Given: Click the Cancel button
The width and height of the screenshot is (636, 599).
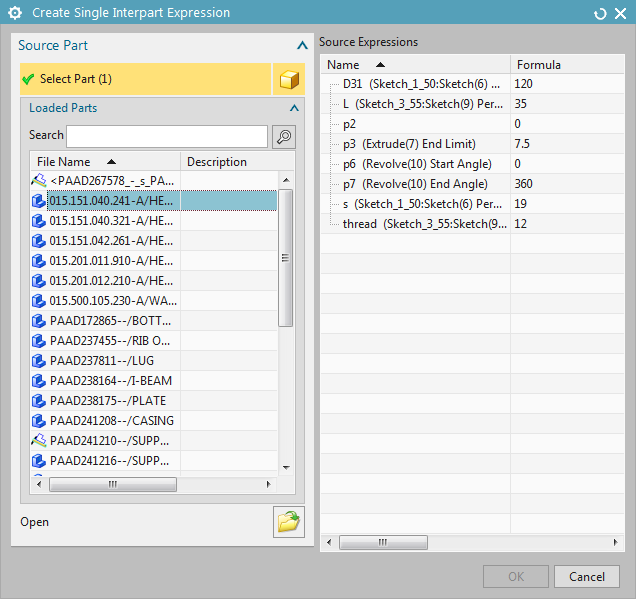Looking at the screenshot, I should pyautogui.click(x=587, y=576).
